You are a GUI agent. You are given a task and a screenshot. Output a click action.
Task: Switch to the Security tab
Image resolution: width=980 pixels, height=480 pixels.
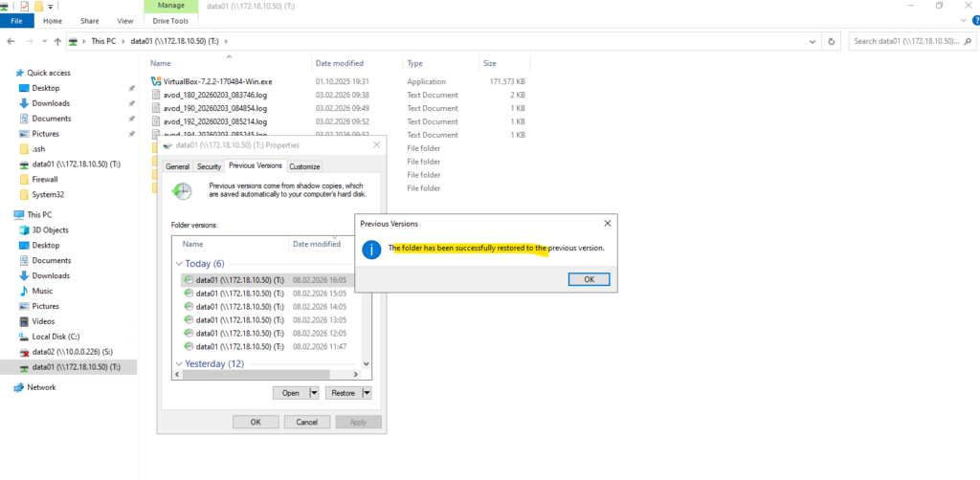tap(209, 166)
